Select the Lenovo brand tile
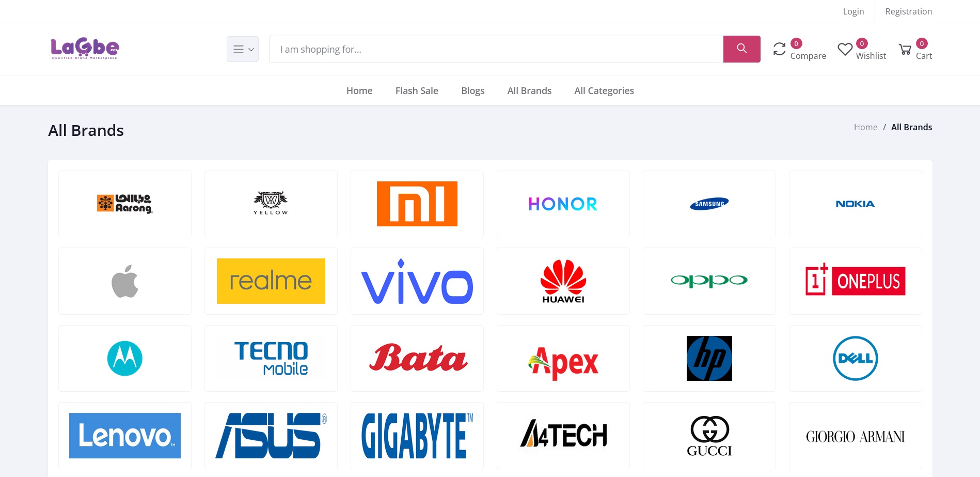 coord(125,436)
